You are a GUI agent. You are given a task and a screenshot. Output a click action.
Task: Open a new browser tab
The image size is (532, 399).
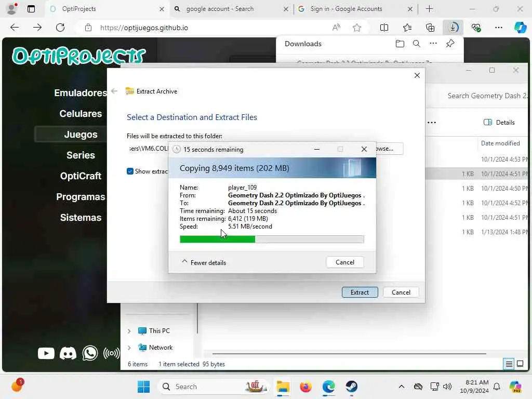coord(429,8)
